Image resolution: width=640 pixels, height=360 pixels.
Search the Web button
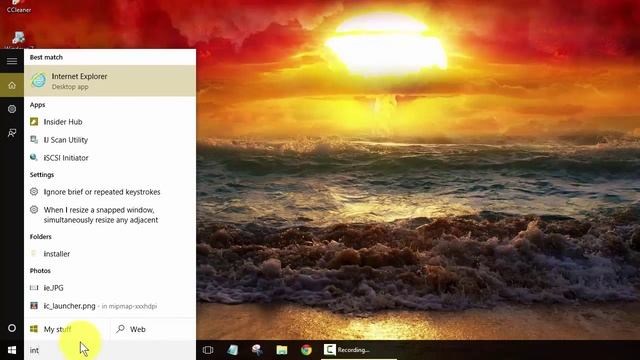click(x=153, y=329)
